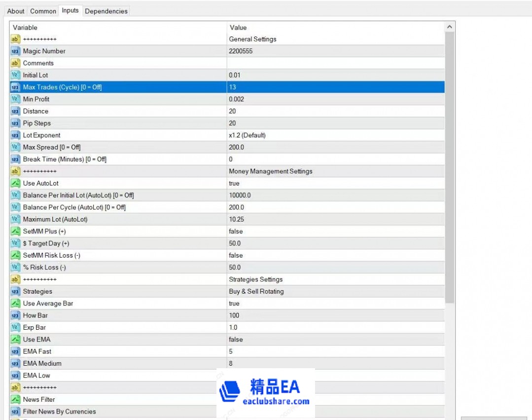
Task: Click the Comments string type icon
Action: click(x=15, y=63)
